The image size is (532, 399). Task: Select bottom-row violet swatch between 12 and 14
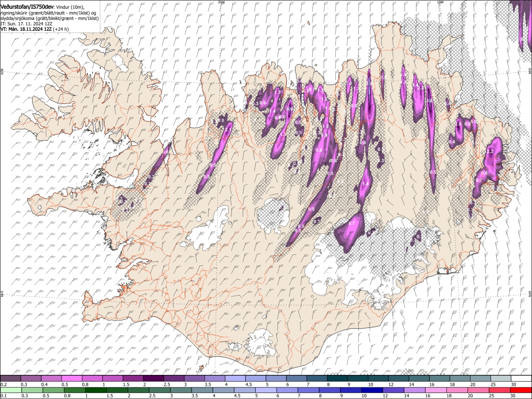click(393, 390)
